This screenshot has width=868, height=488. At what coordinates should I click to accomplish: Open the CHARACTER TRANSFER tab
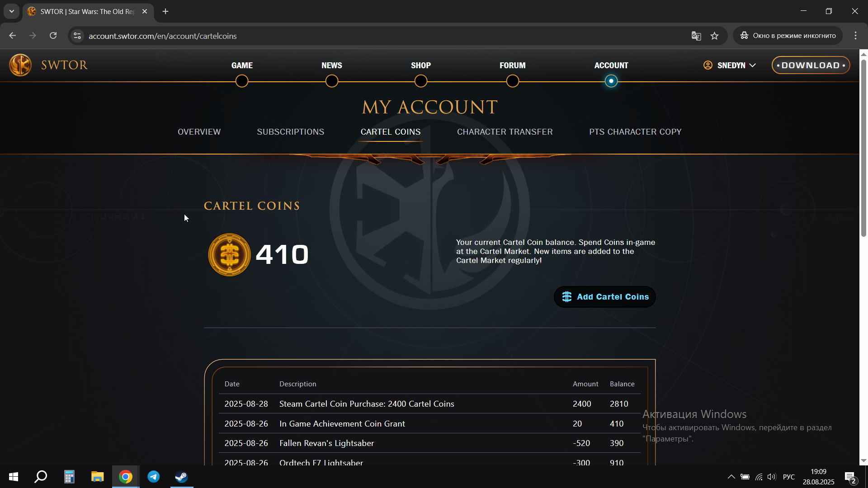coord(505,132)
